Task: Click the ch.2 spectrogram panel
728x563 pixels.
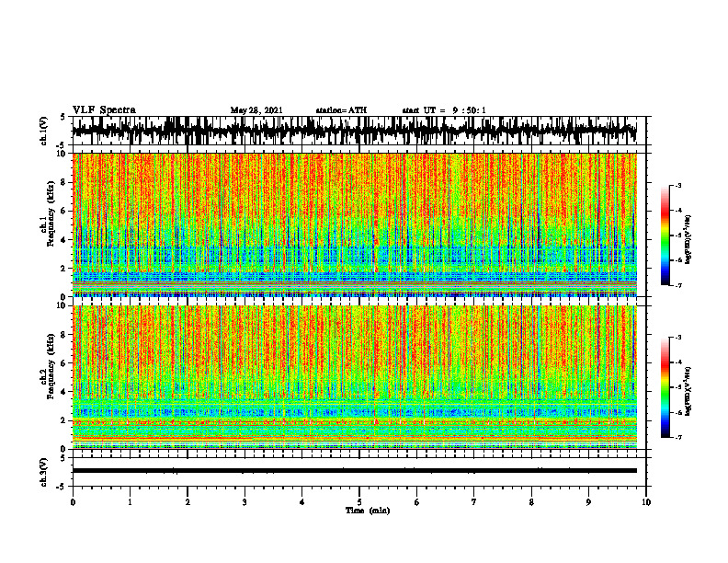Action: [x=355, y=377]
